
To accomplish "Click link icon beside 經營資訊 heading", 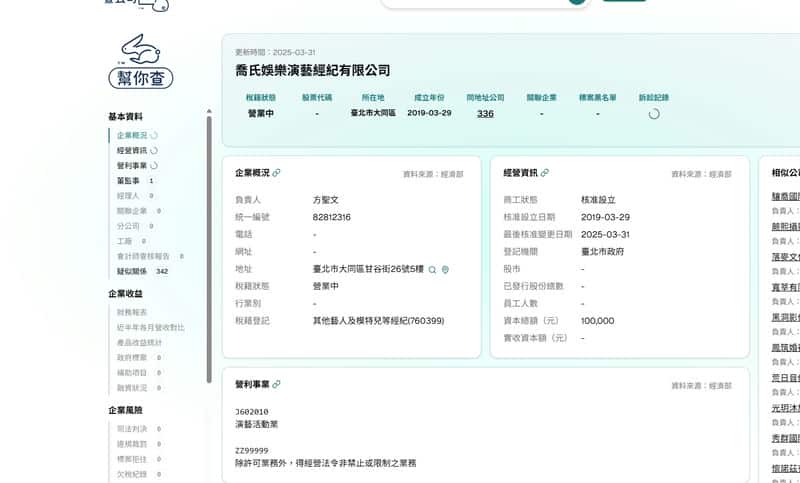I will pyautogui.click(x=545, y=173).
